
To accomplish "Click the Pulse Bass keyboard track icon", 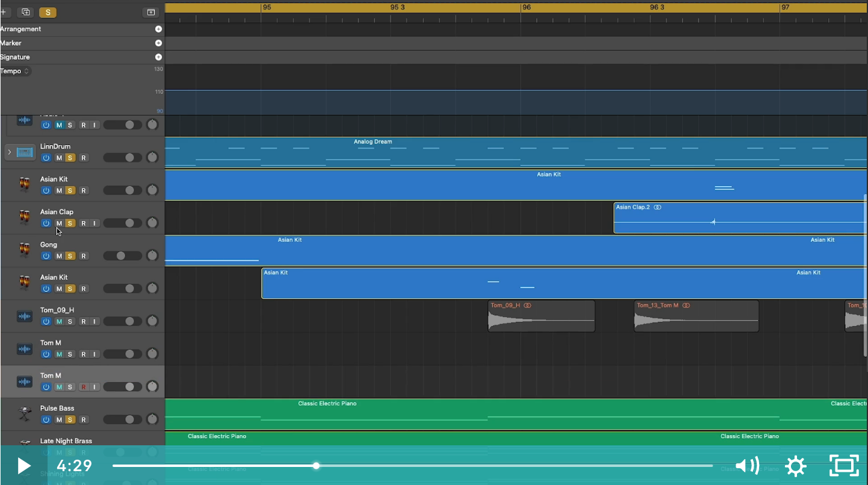I will [25, 414].
